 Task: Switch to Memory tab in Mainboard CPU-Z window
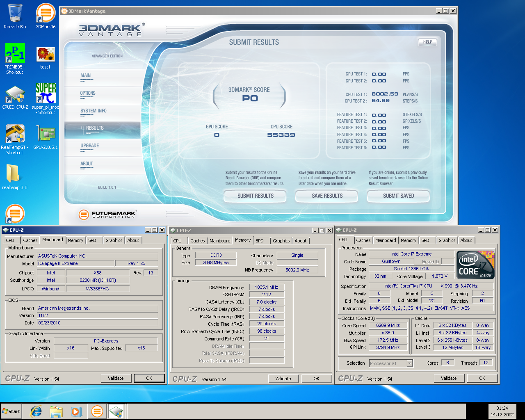(75, 240)
